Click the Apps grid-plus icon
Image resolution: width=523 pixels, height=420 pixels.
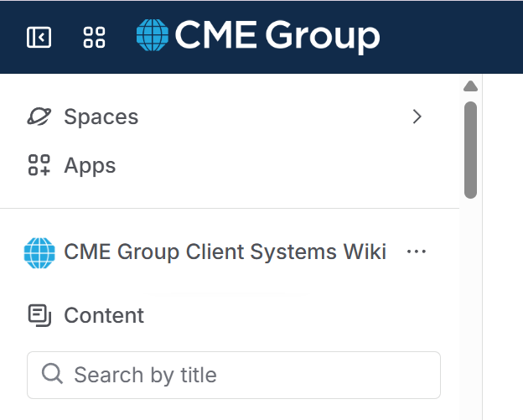tap(39, 165)
